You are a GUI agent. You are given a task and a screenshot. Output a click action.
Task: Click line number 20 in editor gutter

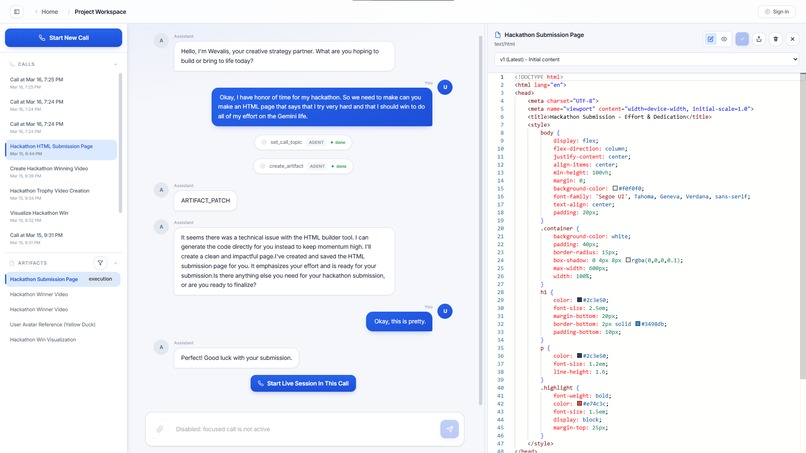[501, 228]
